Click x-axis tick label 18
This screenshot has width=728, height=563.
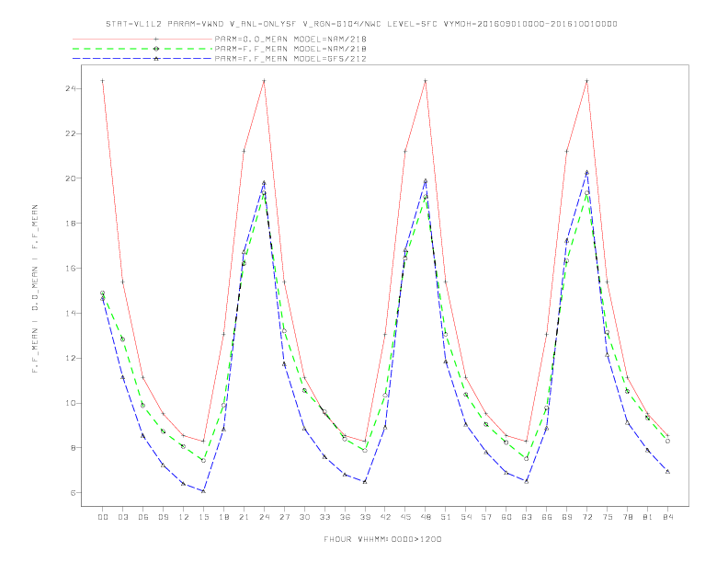223,517
